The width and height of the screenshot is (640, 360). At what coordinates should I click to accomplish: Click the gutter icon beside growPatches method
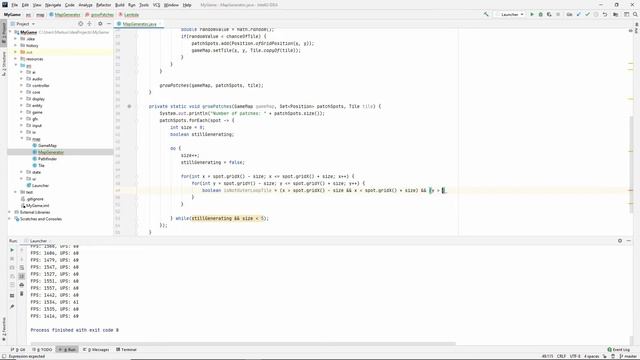pyautogui.click(x=129, y=107)
